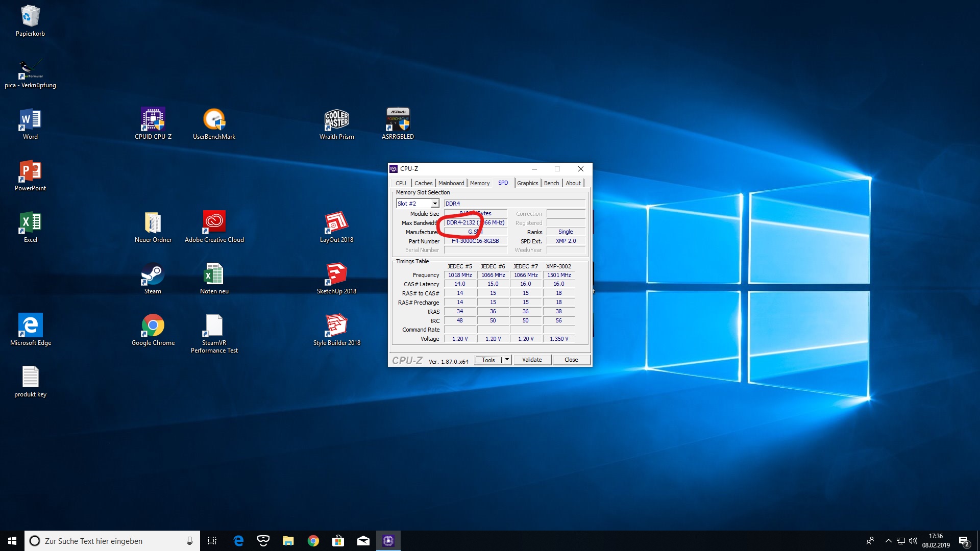
Task: Minimize the CPU-Z window
Action: pyautogui.click(x=534, y=169)
